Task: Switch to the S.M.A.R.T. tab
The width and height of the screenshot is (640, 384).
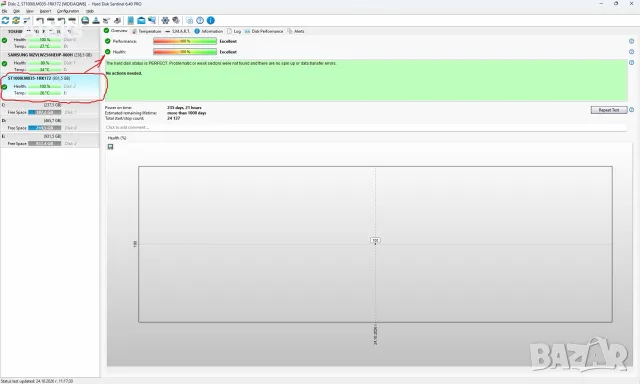Action: (x=177, y=31)
